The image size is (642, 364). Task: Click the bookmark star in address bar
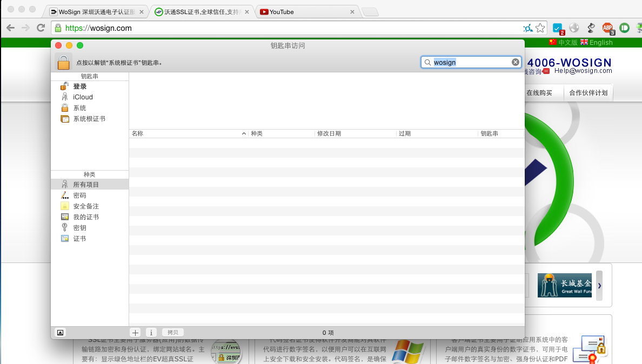coord(540,28)
